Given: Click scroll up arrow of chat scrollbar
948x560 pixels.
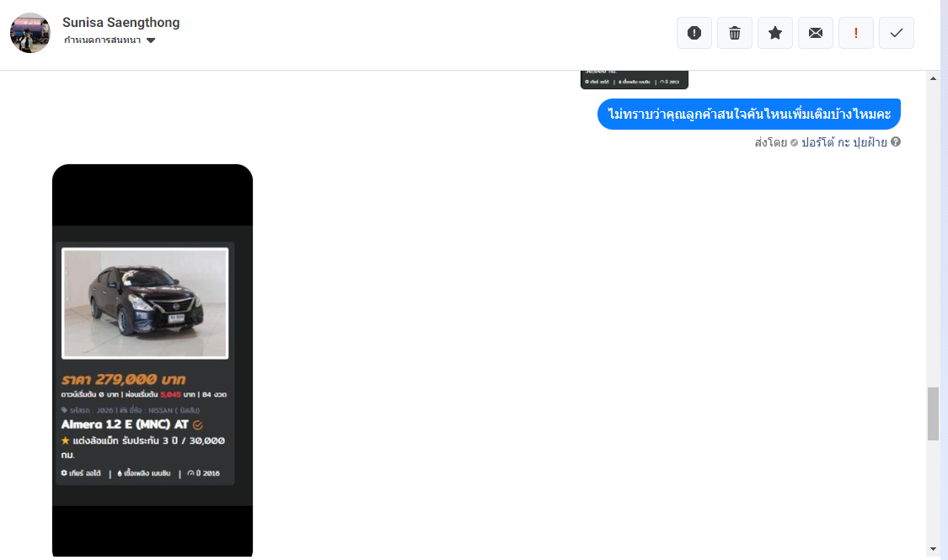Looking at the screenshot, I should pos(933,78).
